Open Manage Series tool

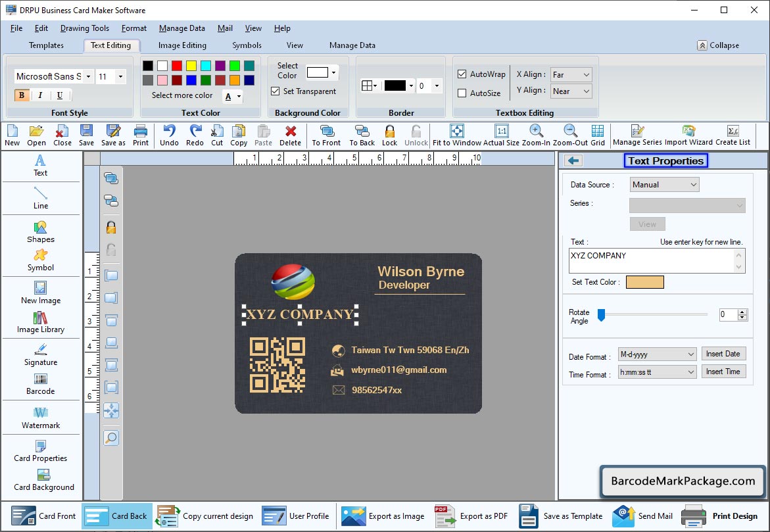637,135
